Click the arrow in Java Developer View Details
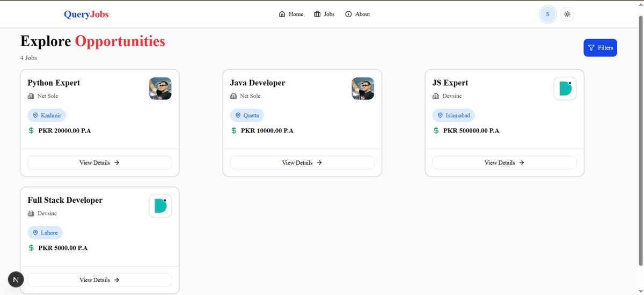 [x=319, y=163]
